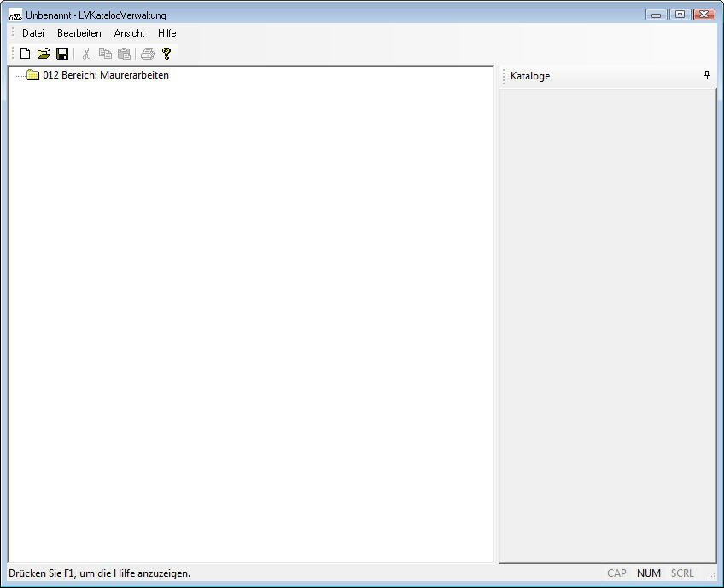Click the toolbar drag handle

(13, 54)
